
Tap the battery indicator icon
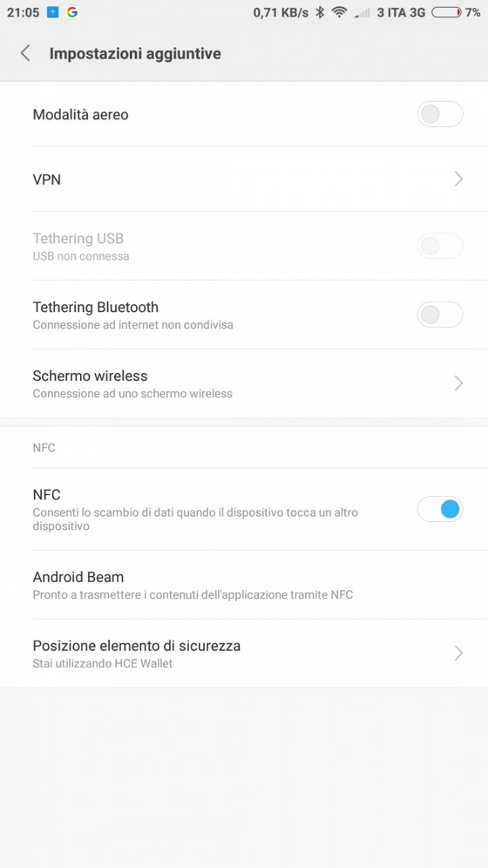click(446, 12)
